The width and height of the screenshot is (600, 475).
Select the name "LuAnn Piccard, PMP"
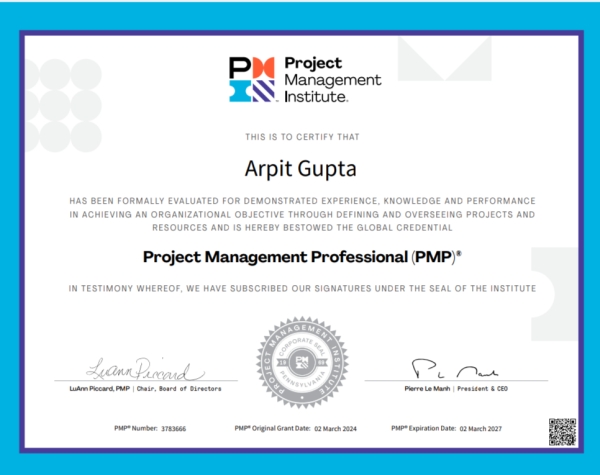pyautogui.click(x=99, y=388)
